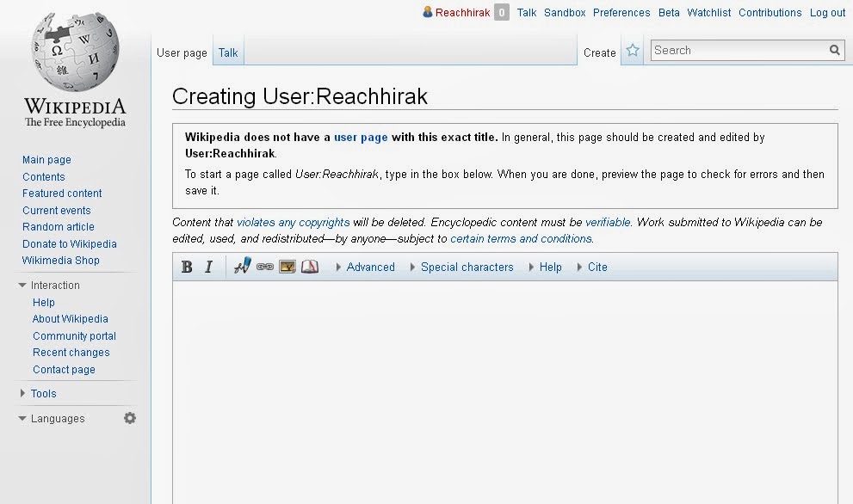Open notifications counter badge showing 0
Screen dimensions: 853x504
pyautogui.click(x=502, y=13)
